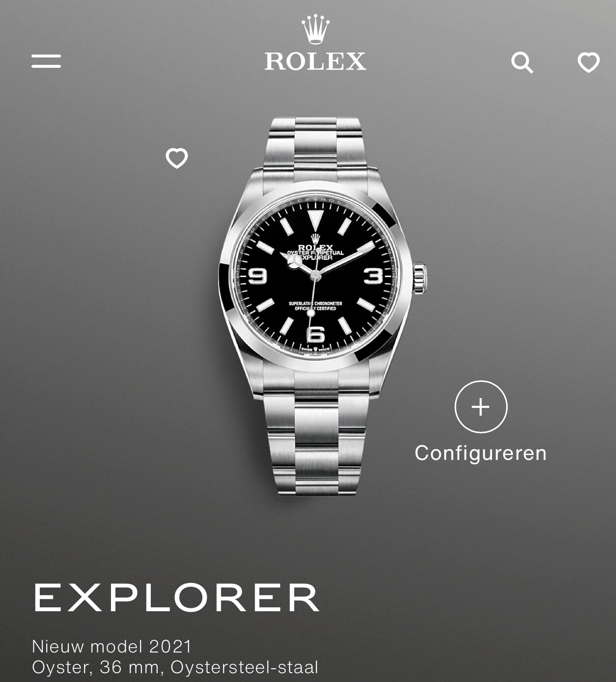Click the Rolex crown logo
The height and width of the screenshot is (682, 616).
coord(315,29)
